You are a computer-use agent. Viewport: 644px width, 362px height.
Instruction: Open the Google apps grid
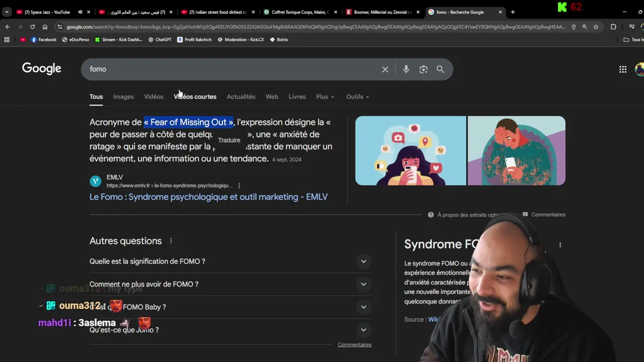coord(623,69)
